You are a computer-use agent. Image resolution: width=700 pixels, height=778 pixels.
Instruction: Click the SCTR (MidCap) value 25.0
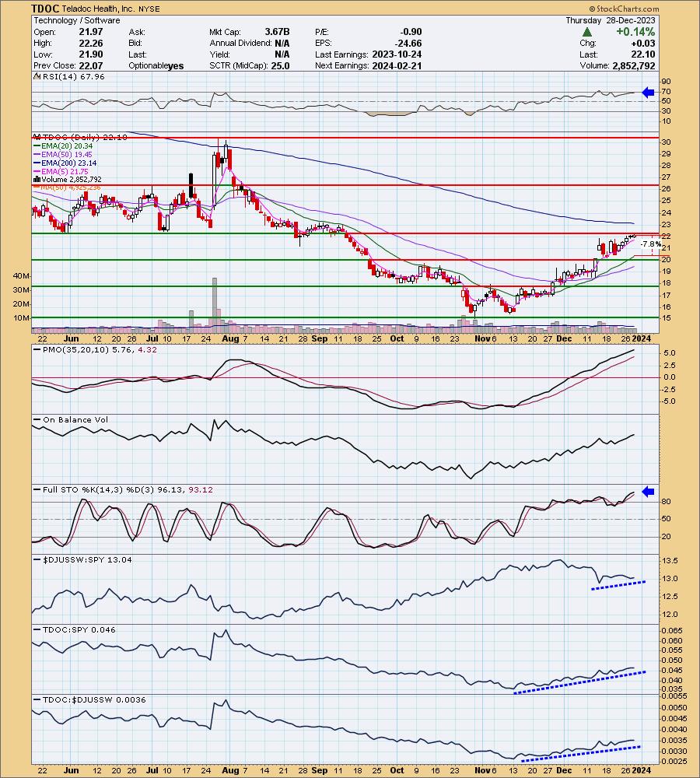click(x=280, y=65)
